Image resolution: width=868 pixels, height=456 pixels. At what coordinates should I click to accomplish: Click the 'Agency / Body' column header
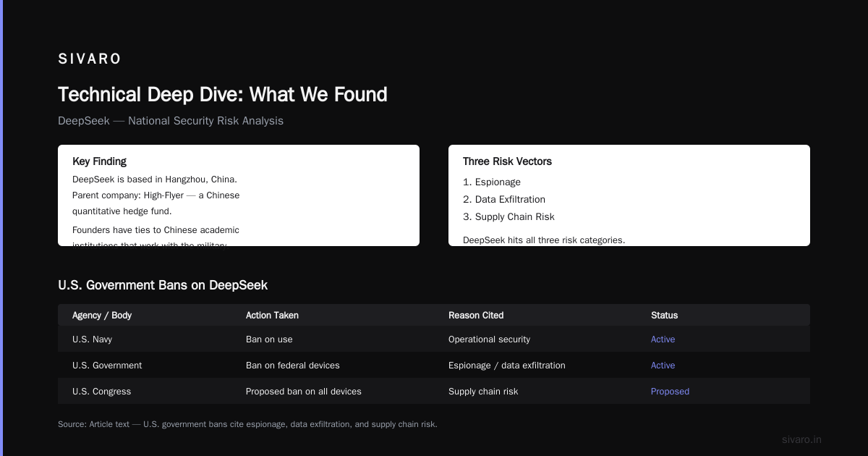coord(102,316)
